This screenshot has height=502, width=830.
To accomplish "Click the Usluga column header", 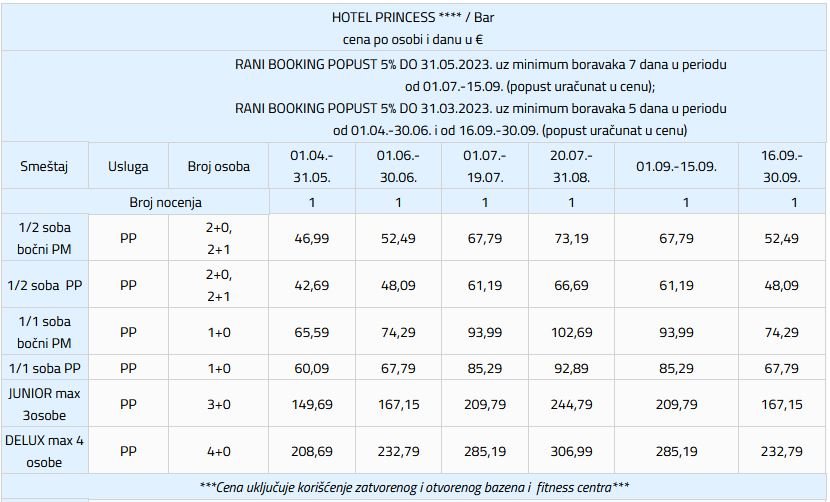I will click(128, 166).
